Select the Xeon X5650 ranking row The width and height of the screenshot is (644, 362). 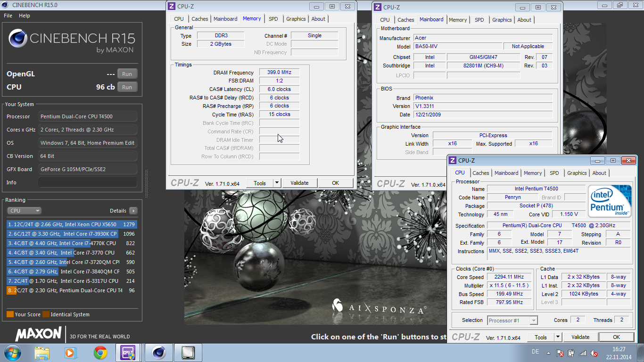tap(72, 224)
